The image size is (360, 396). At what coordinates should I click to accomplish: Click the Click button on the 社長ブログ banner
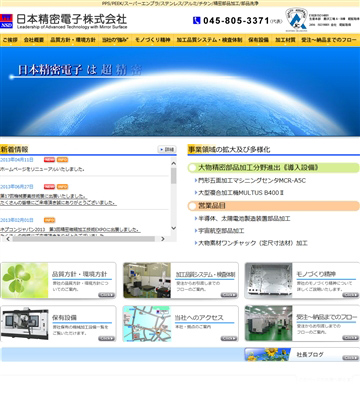(x=350, y=358)
